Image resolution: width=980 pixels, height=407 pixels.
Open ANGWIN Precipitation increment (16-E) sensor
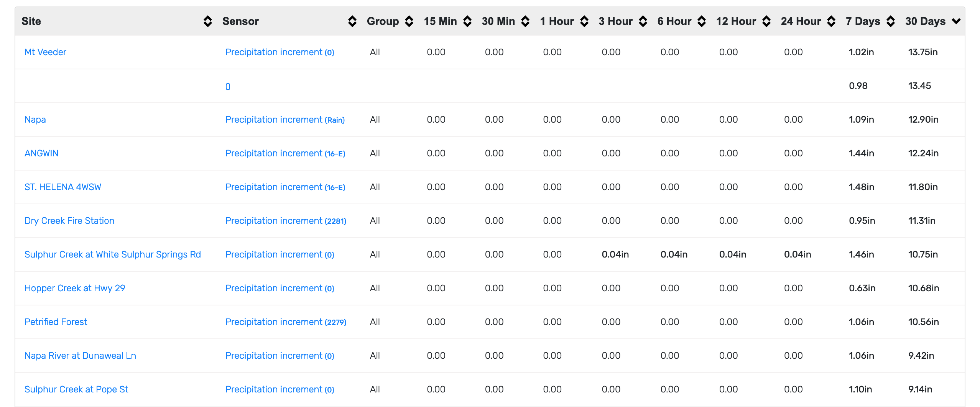point(285,153)
